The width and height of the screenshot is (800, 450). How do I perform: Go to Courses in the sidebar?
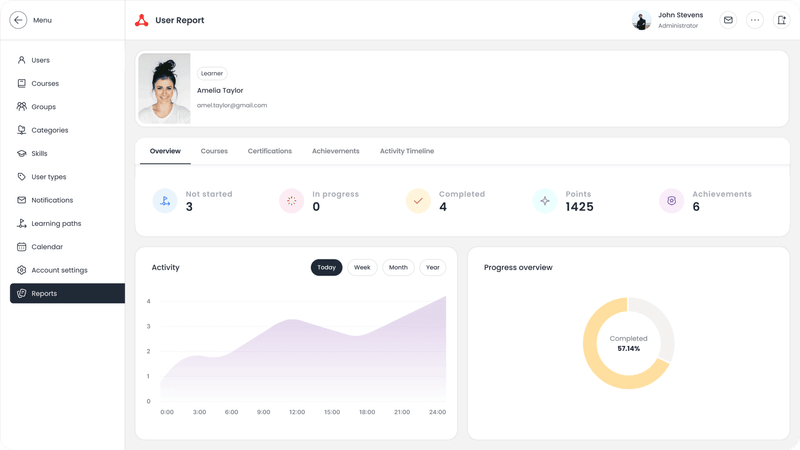coord(44,84)
